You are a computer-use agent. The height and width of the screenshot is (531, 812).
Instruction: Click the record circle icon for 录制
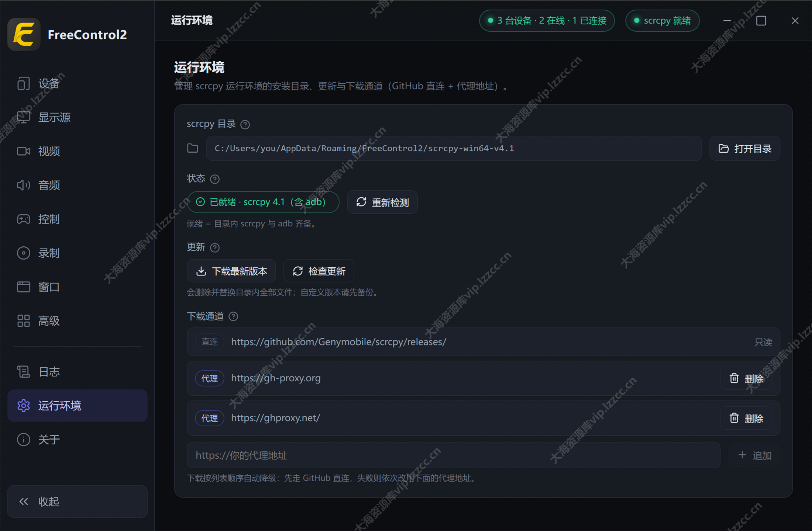[24, 253]
